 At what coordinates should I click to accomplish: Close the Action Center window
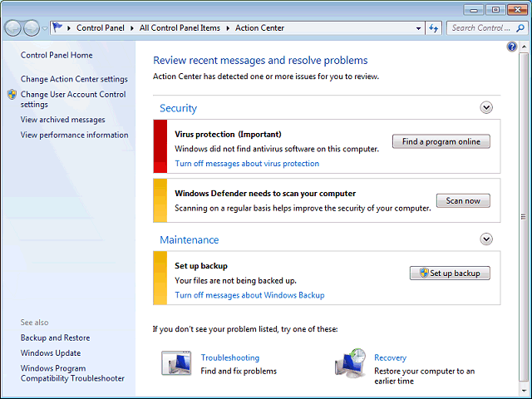(x=517, y=10)
